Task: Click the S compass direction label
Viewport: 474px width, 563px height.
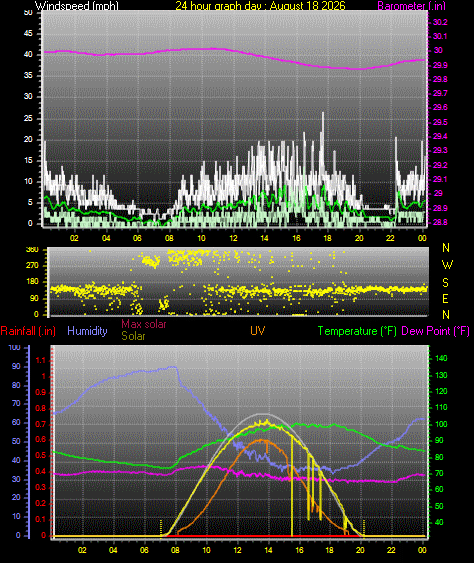Action: [x=445, y=283]
